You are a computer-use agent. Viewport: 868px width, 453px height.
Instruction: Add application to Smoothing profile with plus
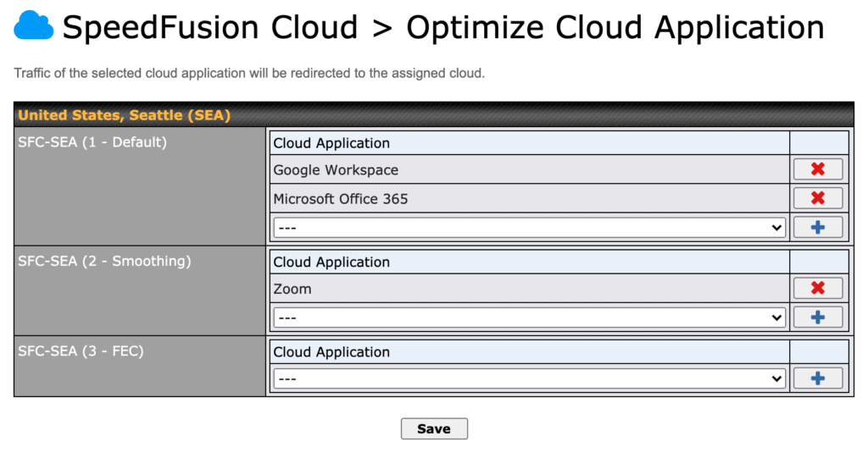[818, 318]
